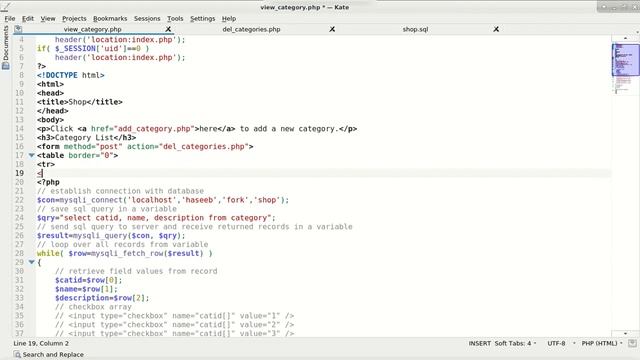Click the </head> closing tag line
The width and height of the screenshot is (640, 360).
[53, 111]
